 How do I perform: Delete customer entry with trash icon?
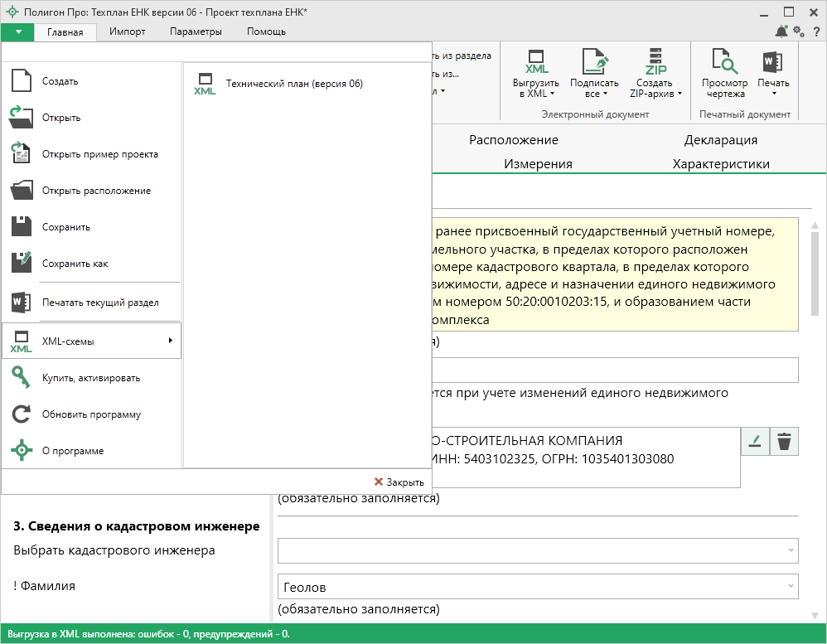(x=785, y=443)
